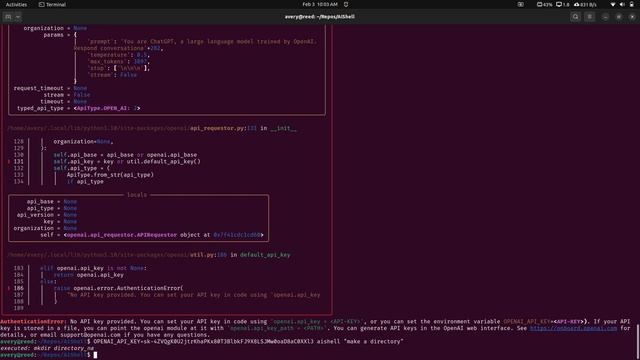Viewport: 640px width, 360px height.
Task: Open the Activities overview
Action: tap(16, 4)
